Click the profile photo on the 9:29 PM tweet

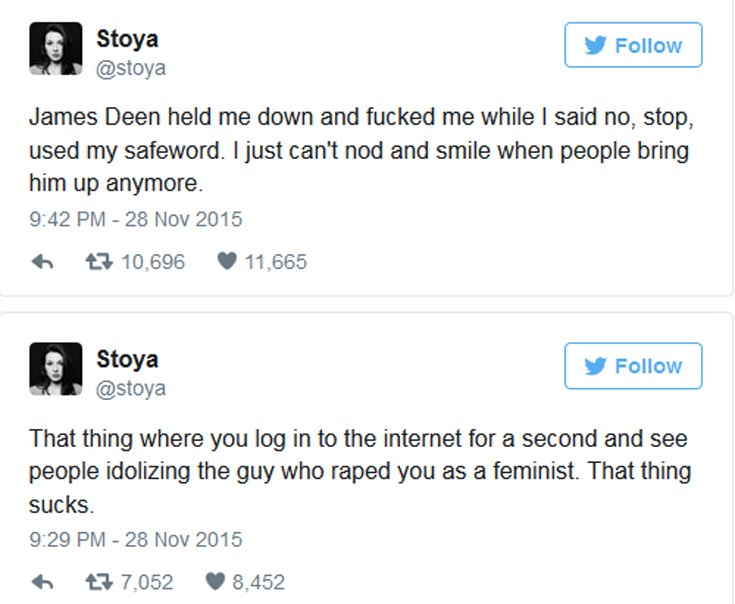coord(55,368)
